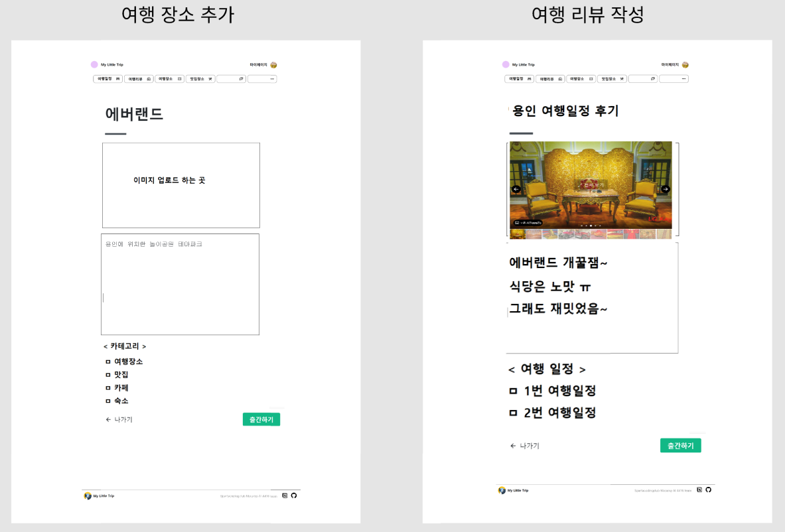
Task: Click the 용인 여행일정 후기 heading
Action: coord(566,111)
